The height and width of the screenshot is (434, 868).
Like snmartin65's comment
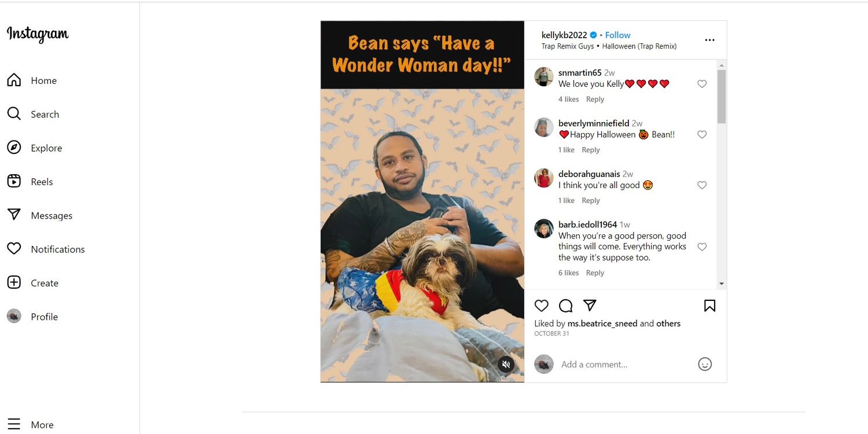(702, 84)
